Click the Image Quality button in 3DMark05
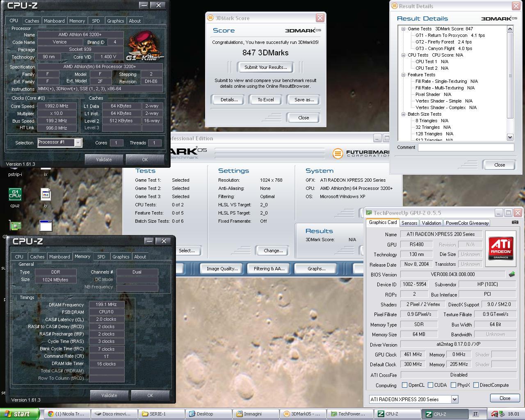This screenshot has width=525, height=420. 222,269
